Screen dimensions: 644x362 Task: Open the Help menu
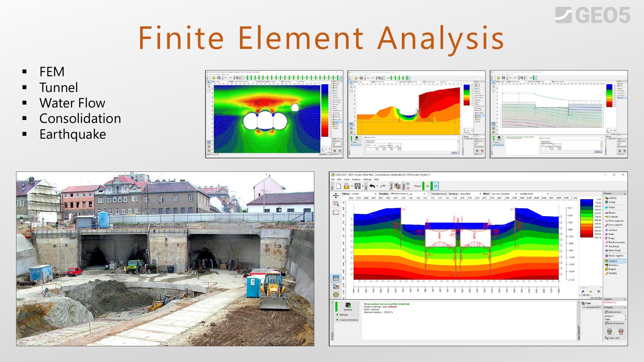pos(376,180)
